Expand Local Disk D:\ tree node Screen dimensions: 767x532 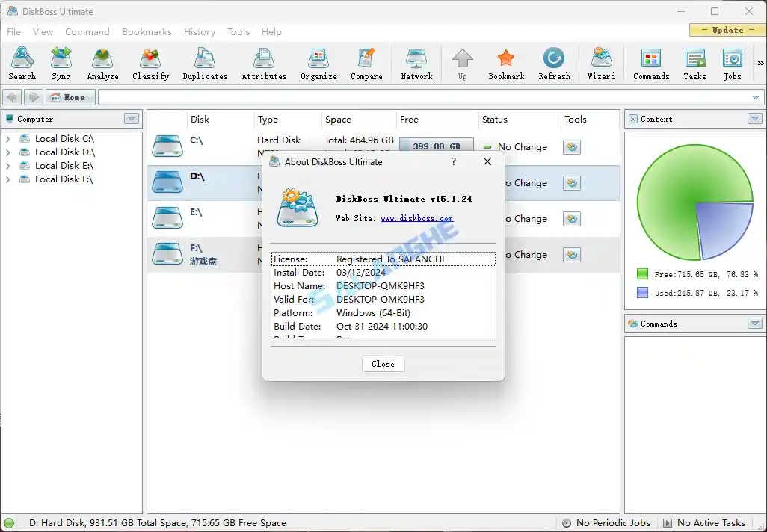[7, 152]
